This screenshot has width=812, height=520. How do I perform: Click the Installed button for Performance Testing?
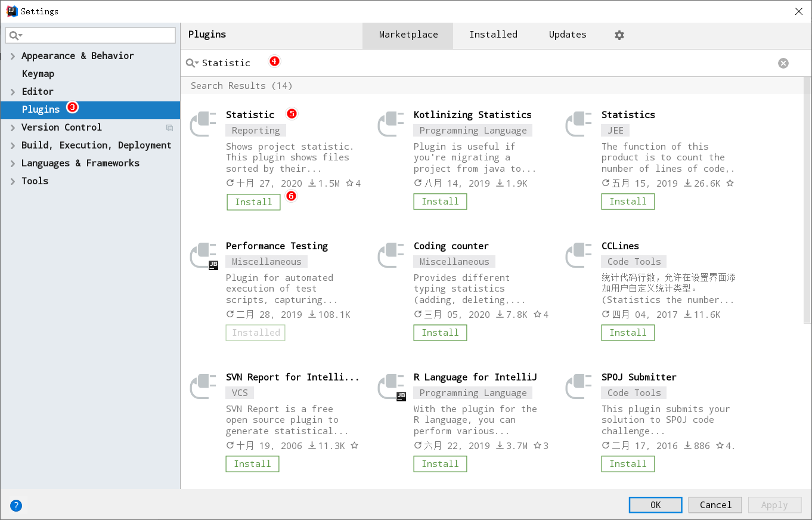256,333
